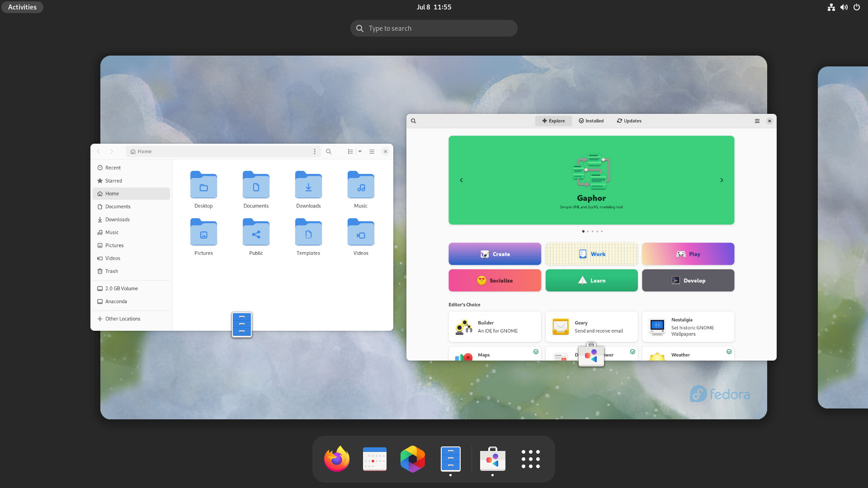Click the Type to search field

pyautogui.click(x=434, y=28)
